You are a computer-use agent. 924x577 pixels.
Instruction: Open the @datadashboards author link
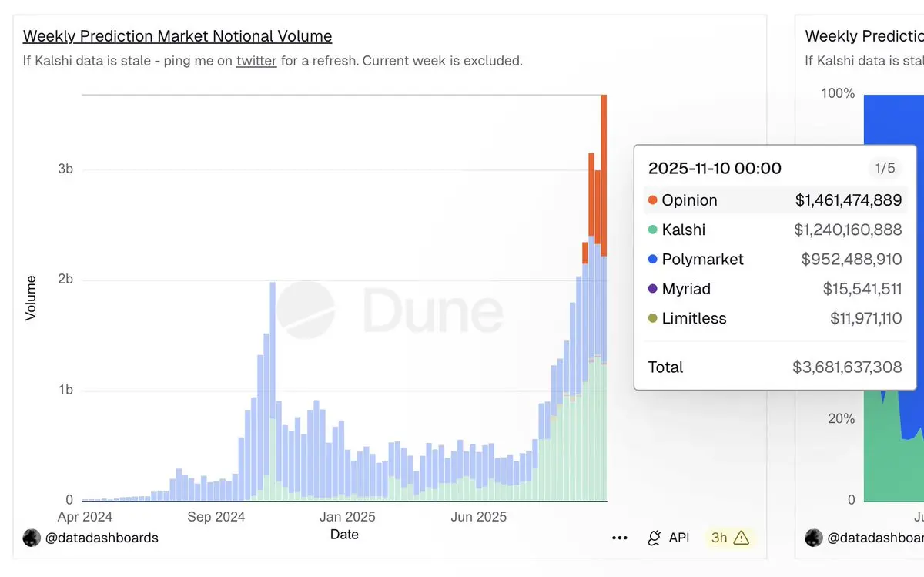[102, 538]
